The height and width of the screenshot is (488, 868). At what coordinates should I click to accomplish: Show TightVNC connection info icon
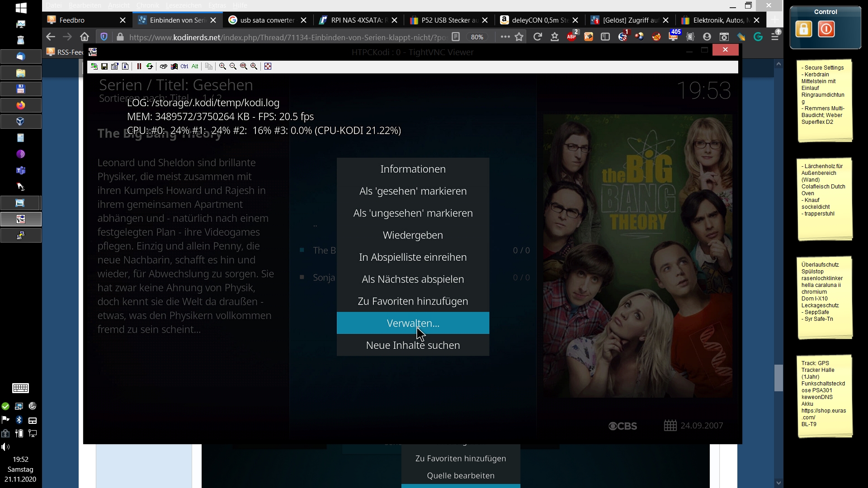pos(125,66)
